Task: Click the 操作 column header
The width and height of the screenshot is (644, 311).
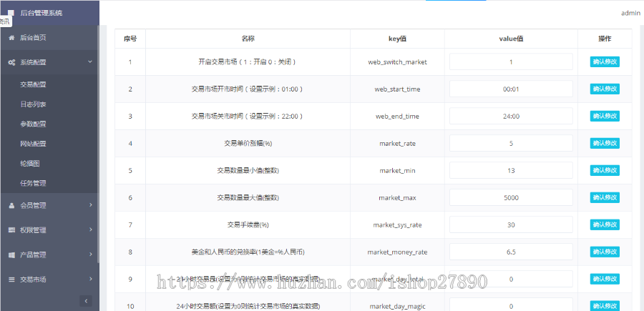Action: pyautogui.click(x=605, y=39)
